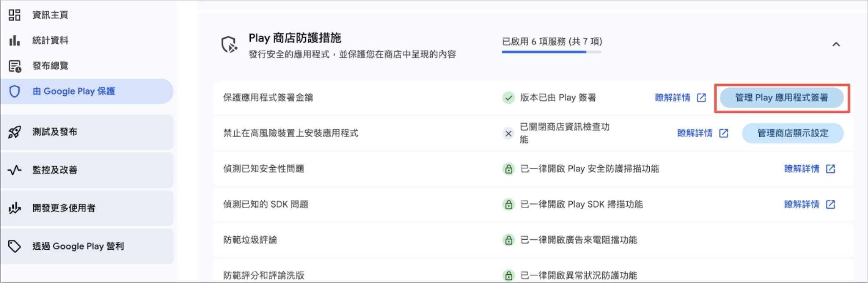
Task: Click the 禁止在高風險裝置上安裝應用程式 row label
Action: (291, 133)
